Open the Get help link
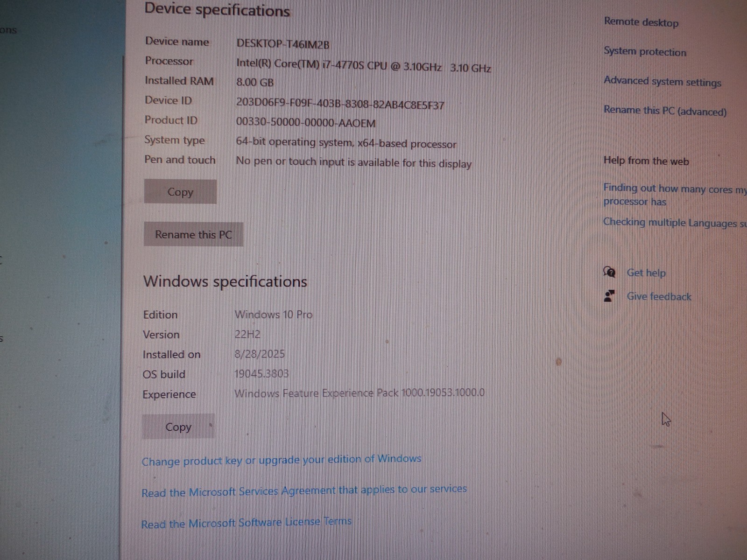Image resolution: width=747 pixels, height=560 pixels. click(x=646, y=273)
